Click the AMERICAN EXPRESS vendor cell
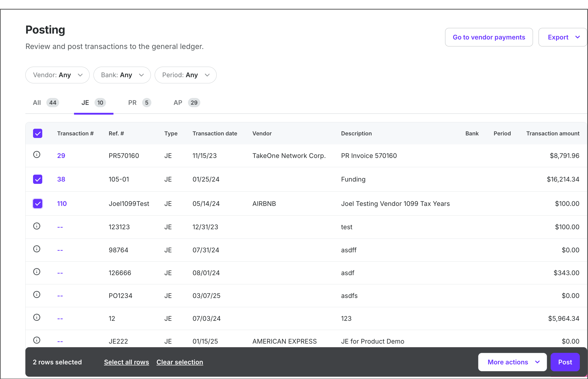This screenshot has height=379, width=588. [x=285, y=341]
